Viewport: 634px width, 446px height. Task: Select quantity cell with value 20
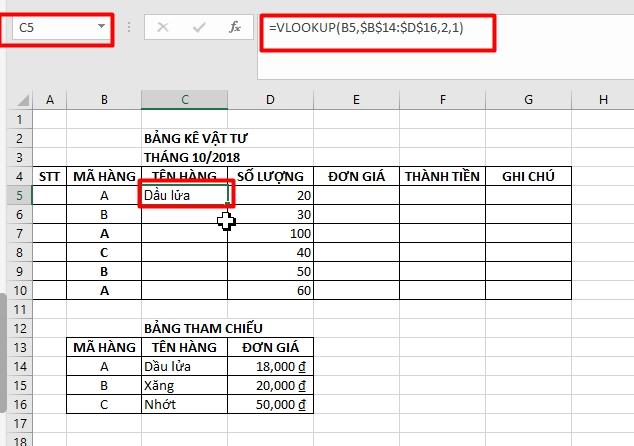point(270,196)
